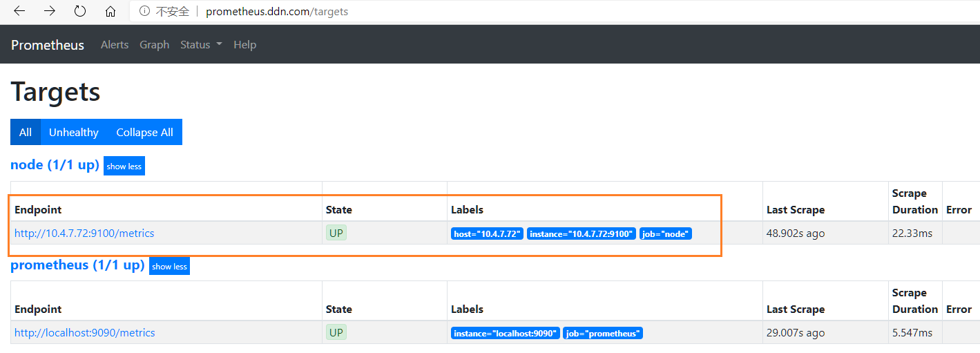Select the All targets filter
The image size is (980, 353).
click(26, 132)
